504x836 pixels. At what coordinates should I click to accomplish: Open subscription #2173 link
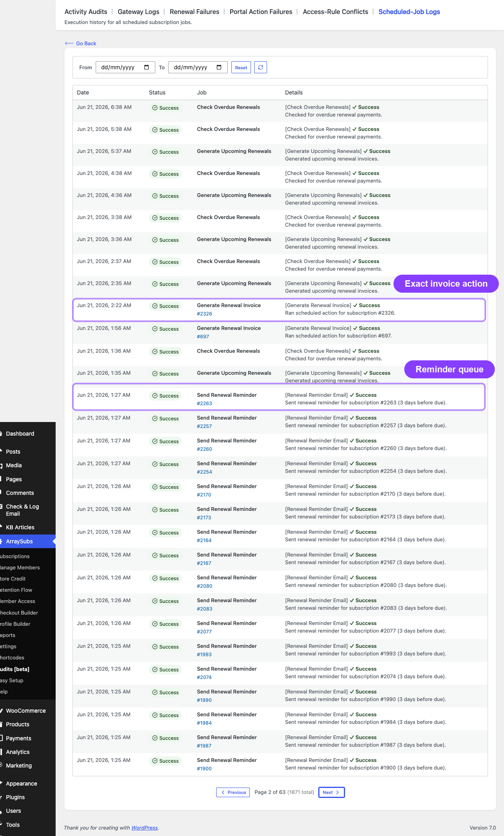tap(204, 518)
